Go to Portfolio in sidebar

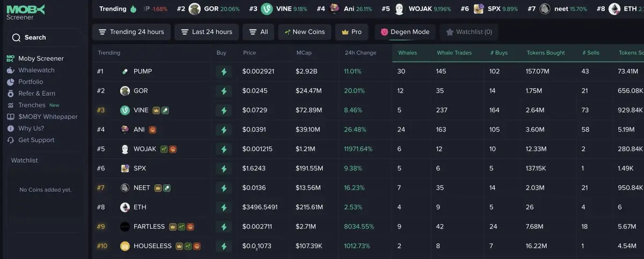tap(31, 82)
